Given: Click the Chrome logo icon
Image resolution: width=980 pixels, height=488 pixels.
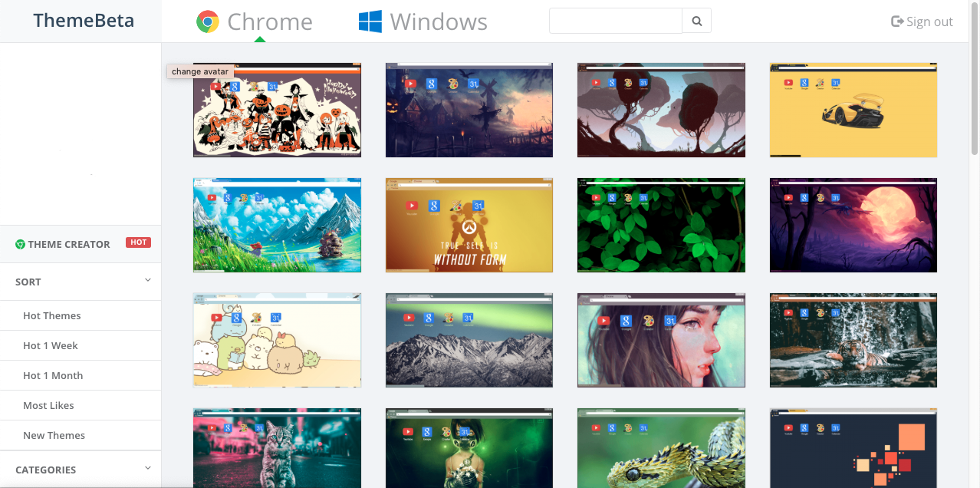Looking at the screenshot, I should [208, 21].
